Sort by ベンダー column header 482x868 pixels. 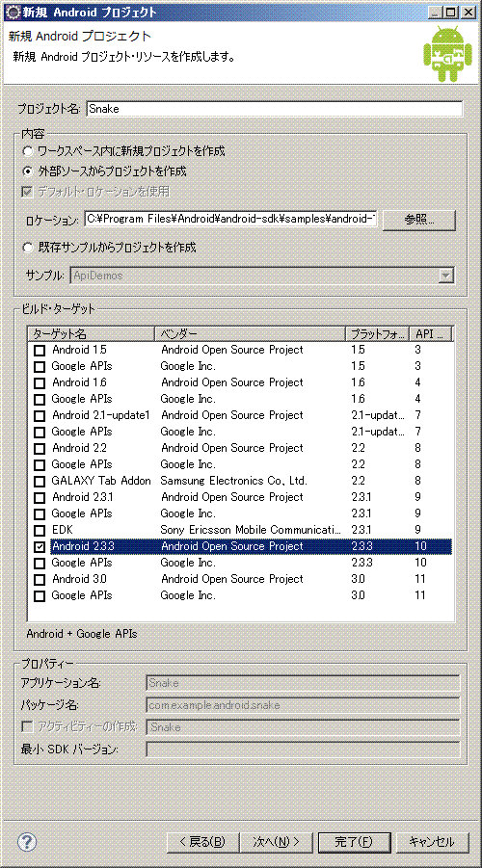point(250,333)
